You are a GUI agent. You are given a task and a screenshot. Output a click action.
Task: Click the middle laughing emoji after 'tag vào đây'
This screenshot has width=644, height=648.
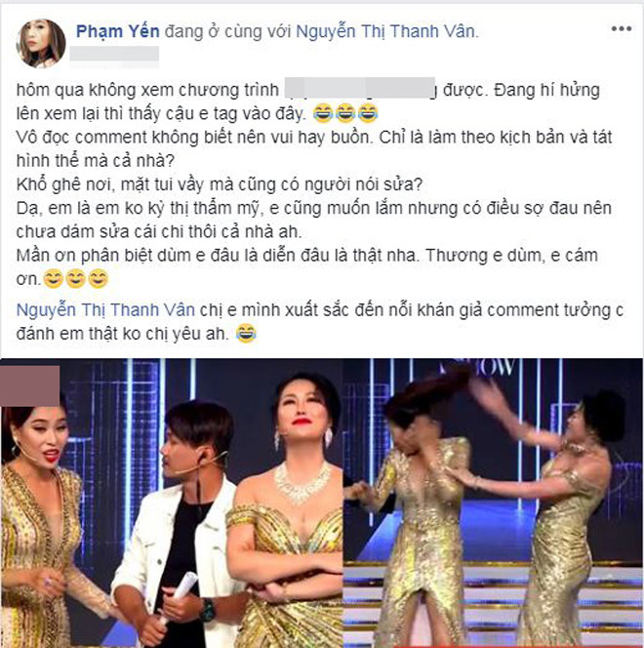pyautogui.click(x=345, y=113)
